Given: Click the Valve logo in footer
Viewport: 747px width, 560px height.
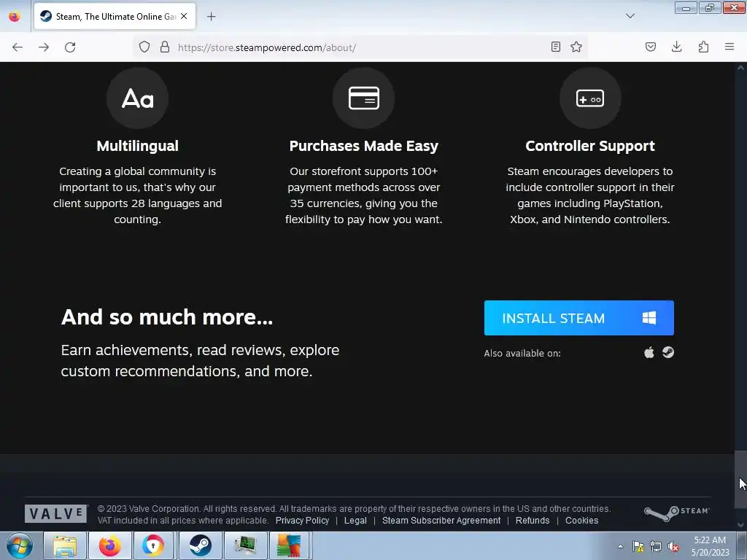Looking at the screenshot, I should [56, 514].
